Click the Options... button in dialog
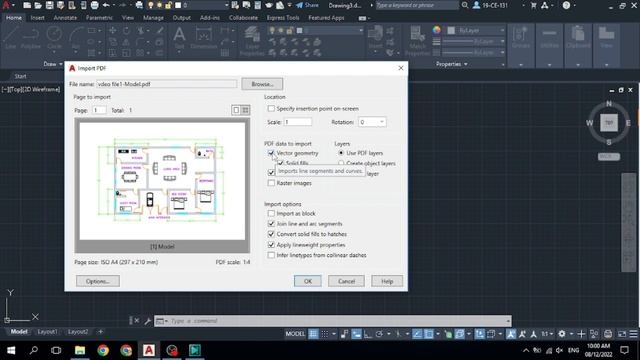Screen dimensions: 640x360 98,281
